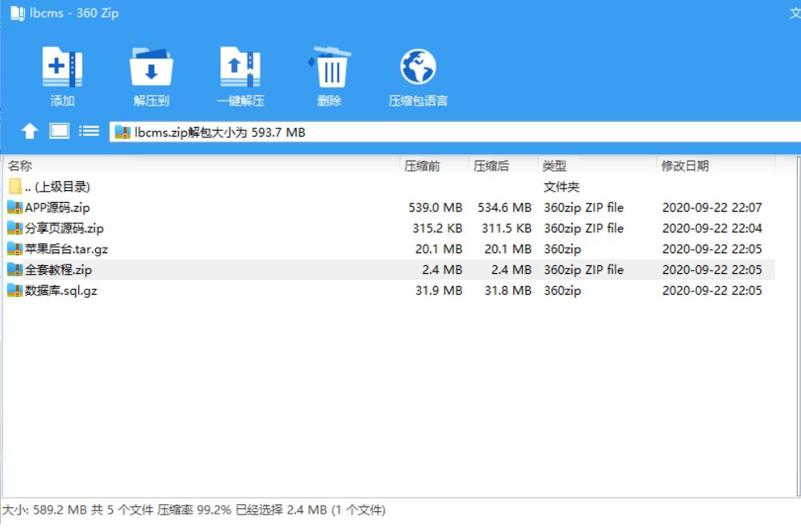Click the 解压到 (Extract to) icon
Viewport: 801px width, 532px height.
coord(151,67)
